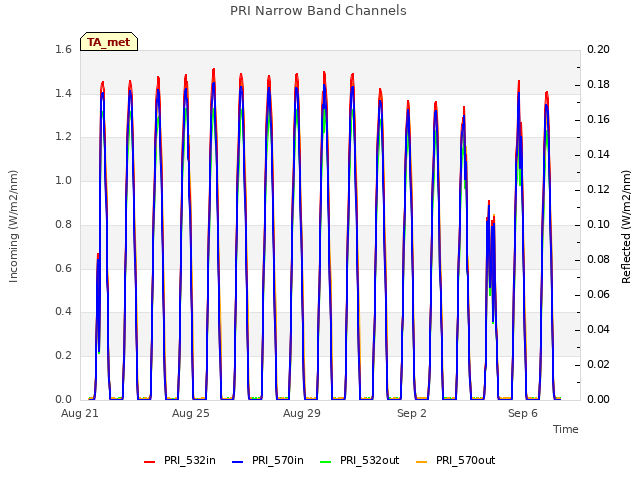This screenshot has height=480, width=640.
Task: Click the PRI_570in legend entry
Action: 268,461
